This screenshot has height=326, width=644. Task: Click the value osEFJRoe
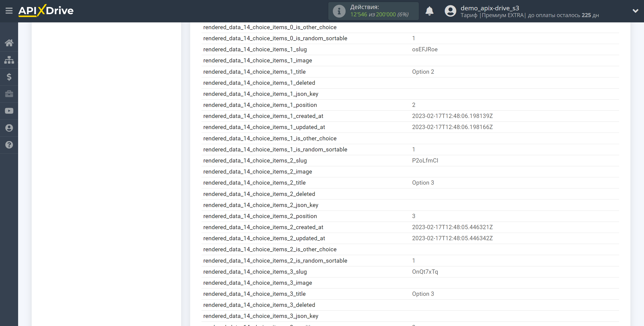click(425, 49)
